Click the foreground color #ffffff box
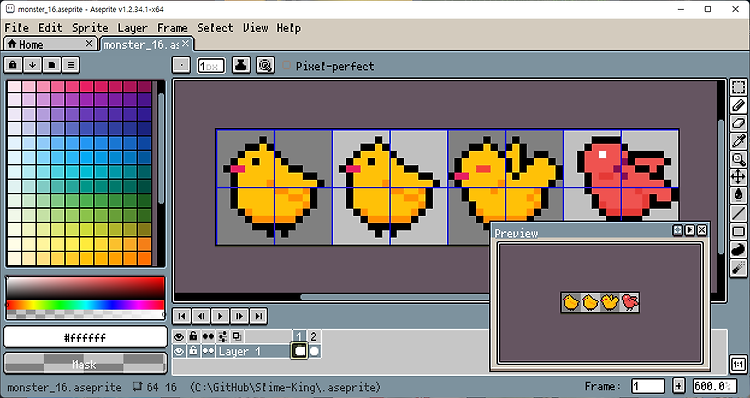750x398 pixels. click(x=85, y=338)
